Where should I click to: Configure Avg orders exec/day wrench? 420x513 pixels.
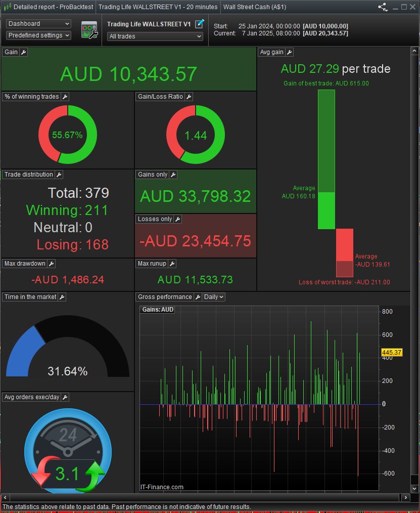[65, 397]
